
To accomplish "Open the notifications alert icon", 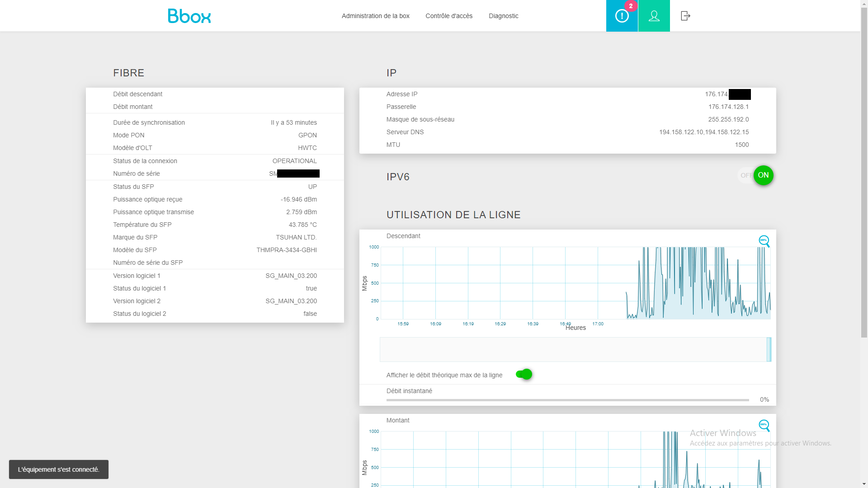I will 622,16.
